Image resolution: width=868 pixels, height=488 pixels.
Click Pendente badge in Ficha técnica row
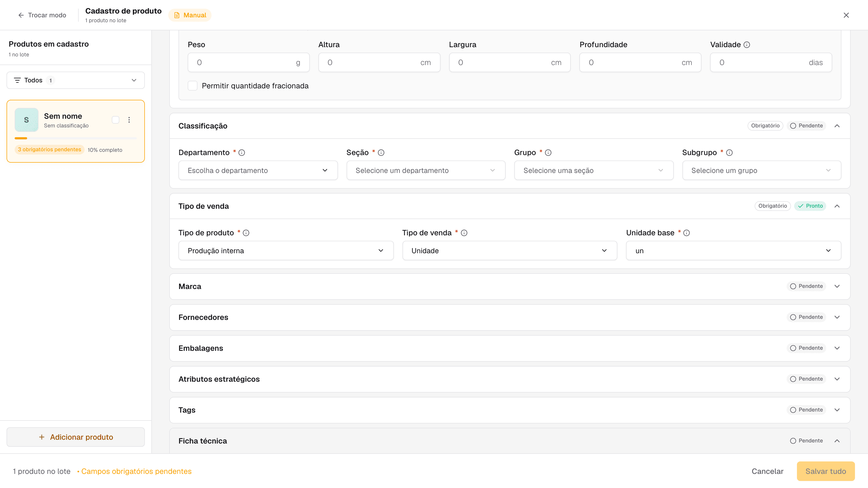(806, 441)
